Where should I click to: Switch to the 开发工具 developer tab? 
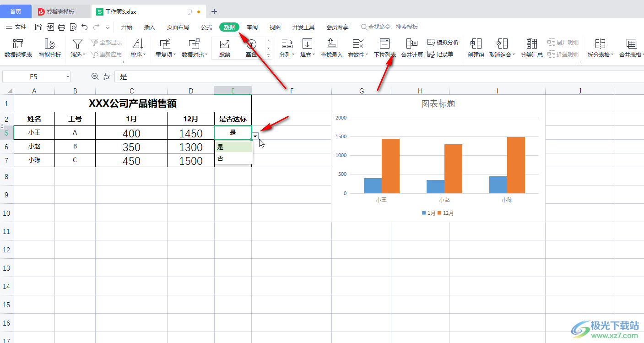[303, 27]
